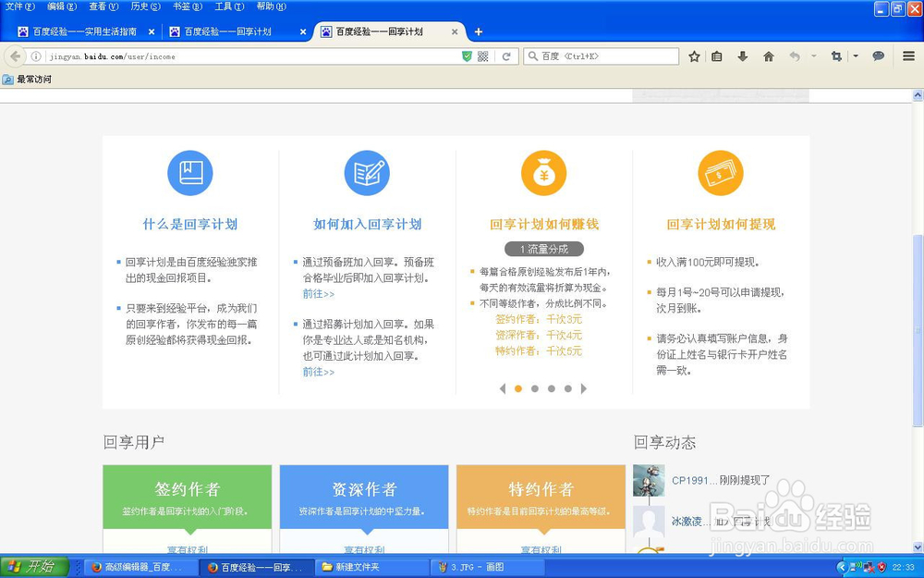Viewport: 924px width, 578px height.
Task: Click the browser back arrow button
Action: point(16,56)
